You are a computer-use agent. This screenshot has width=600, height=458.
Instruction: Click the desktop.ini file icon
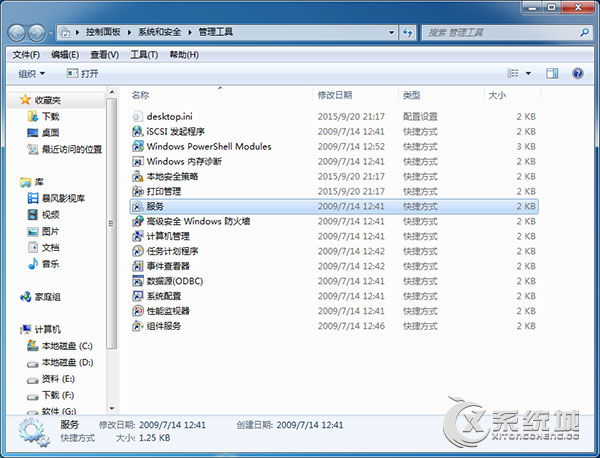[x=137, y=117]
